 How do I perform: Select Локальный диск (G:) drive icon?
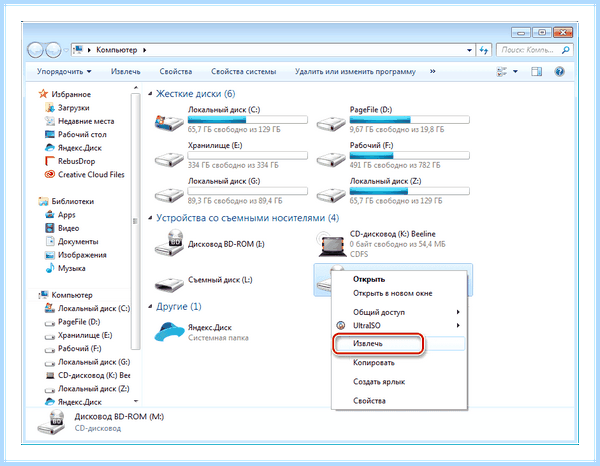coord(169,195)
